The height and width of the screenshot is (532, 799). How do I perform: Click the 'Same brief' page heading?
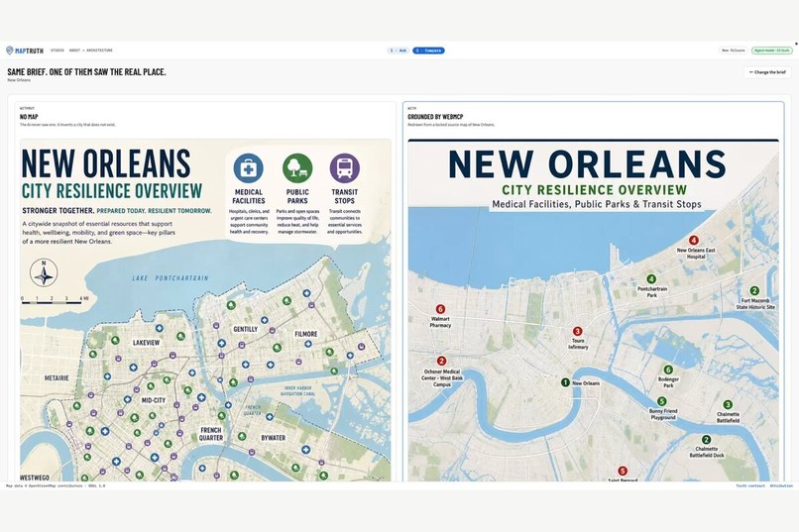pos(86,71)
